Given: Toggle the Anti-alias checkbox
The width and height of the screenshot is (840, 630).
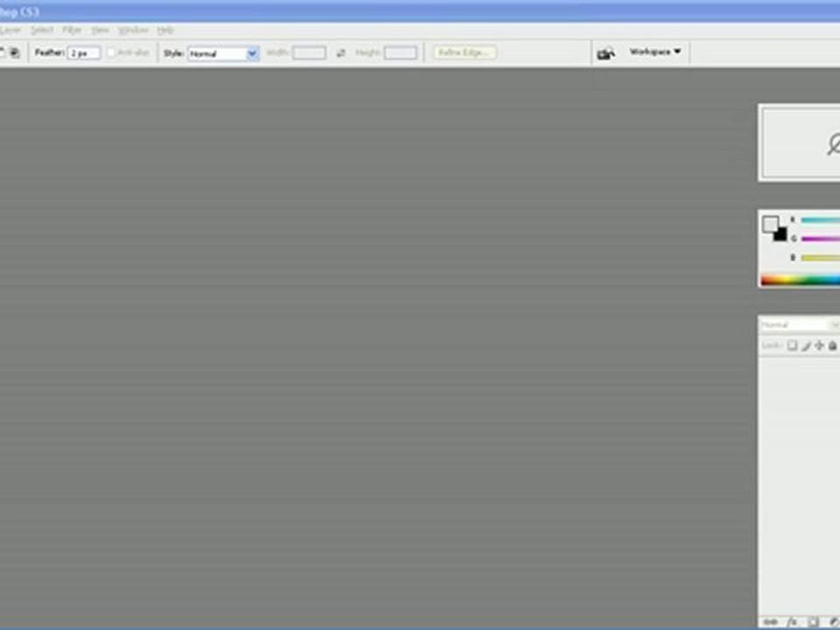Looking at the screenshot, I should [x=111, y=52].
